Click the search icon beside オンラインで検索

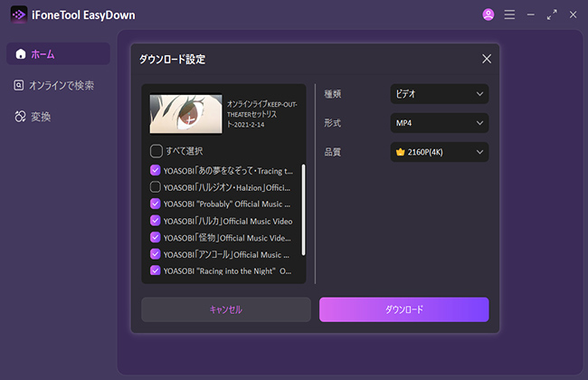pos(19,85)
